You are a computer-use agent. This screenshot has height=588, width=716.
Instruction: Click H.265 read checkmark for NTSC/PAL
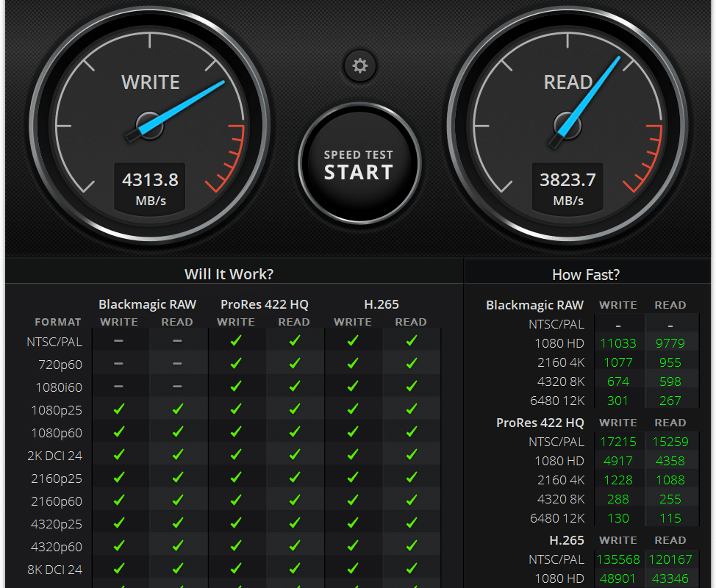tap(412, 340)
